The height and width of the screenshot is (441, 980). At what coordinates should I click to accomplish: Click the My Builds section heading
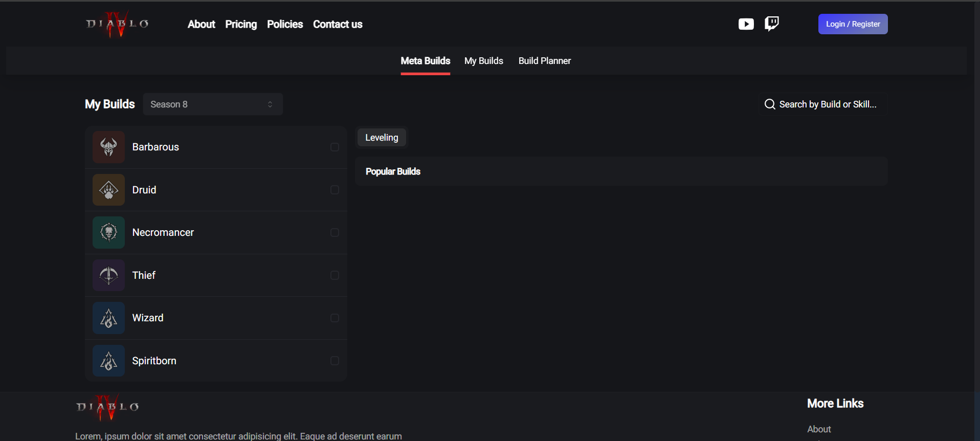pos(110,104)
